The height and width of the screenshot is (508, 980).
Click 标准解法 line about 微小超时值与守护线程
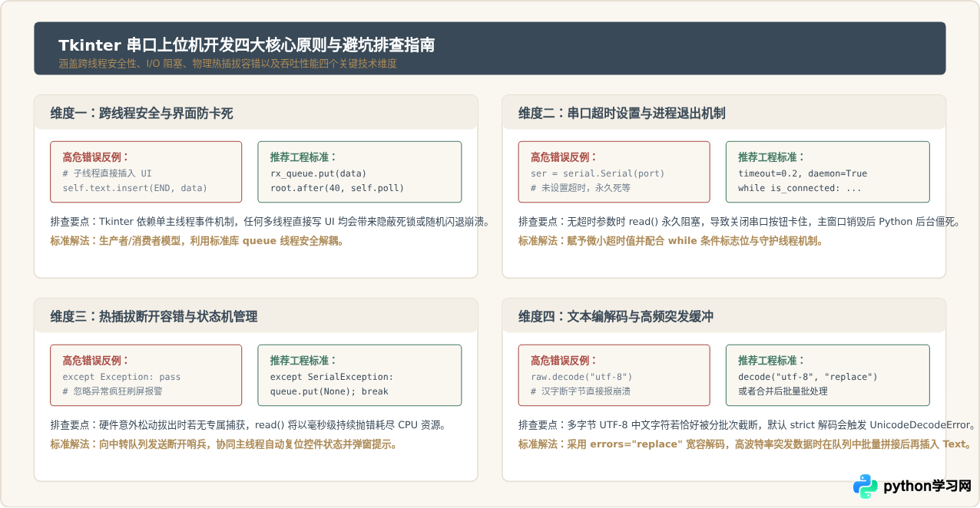(x=670, y=241)
